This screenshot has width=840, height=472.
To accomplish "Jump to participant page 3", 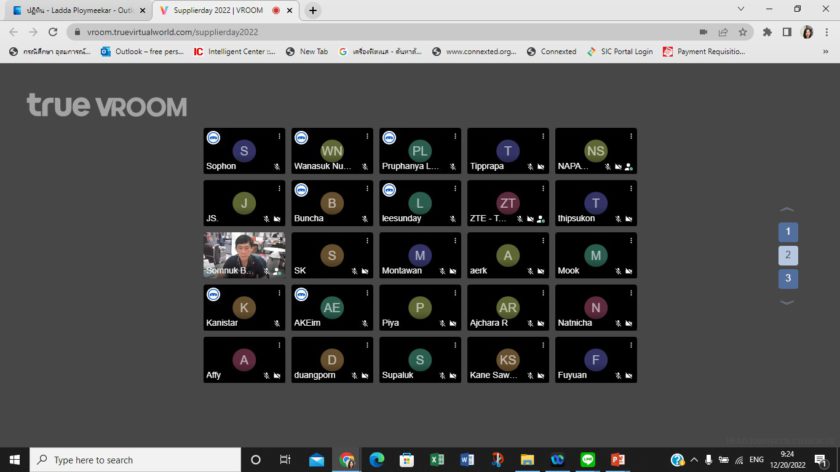I will pyautogui.click(x=788, y=279).
